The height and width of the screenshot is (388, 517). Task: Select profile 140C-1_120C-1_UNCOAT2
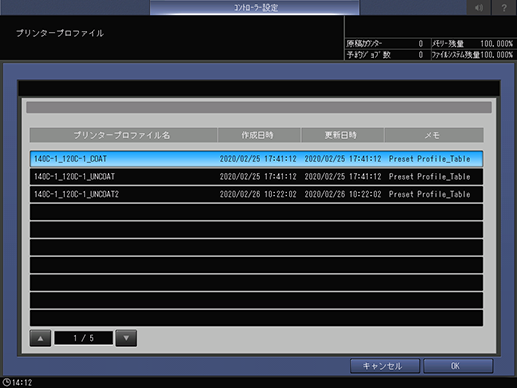click(256, 194)
